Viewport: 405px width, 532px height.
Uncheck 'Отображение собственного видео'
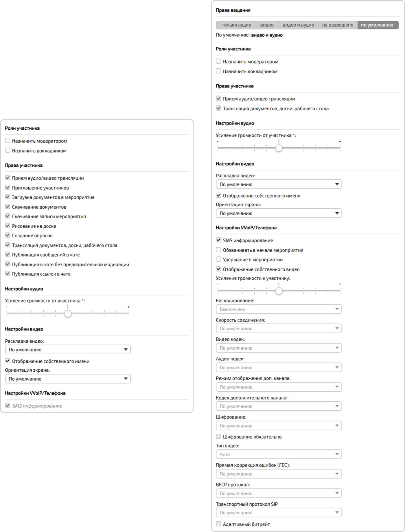click(219, 269)
